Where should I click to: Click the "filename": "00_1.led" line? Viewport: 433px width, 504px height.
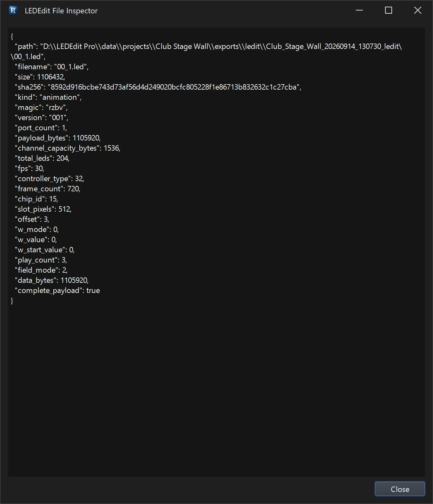(x=52, y=67)
